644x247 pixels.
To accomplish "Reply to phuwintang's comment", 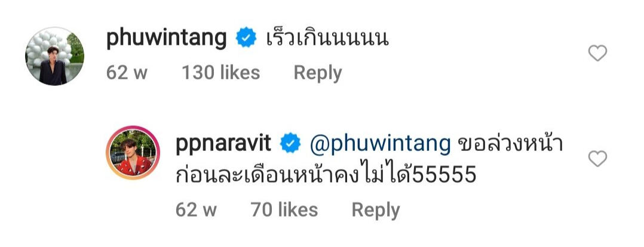I will [318, 73].
